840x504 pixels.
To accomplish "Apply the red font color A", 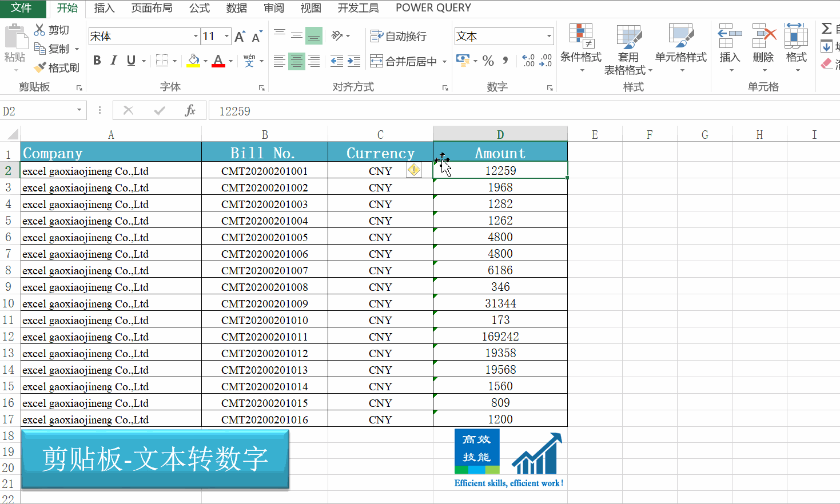I will (218, 61).
